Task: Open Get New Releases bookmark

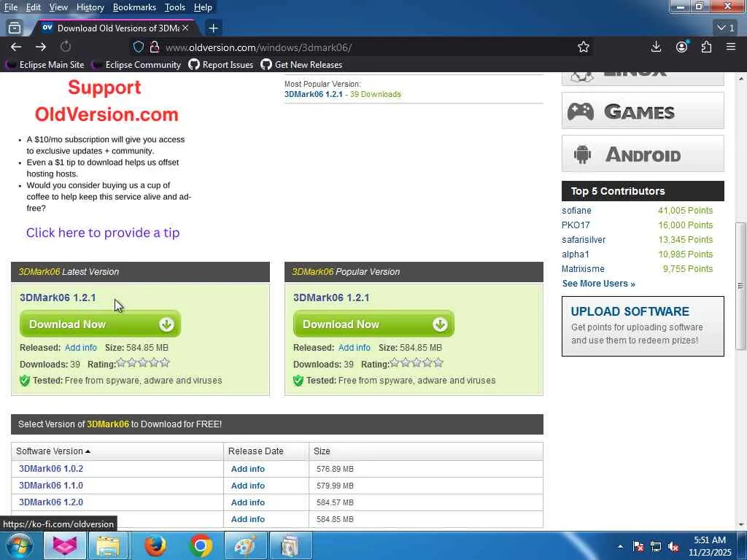Action: (x=301, y=64)
